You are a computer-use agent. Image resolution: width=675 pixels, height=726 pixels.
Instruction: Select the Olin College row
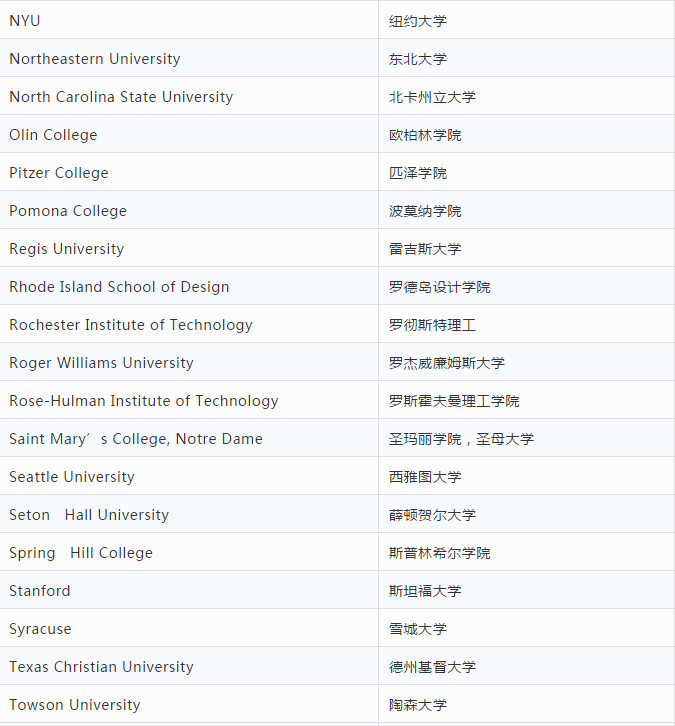click(53, 135)
